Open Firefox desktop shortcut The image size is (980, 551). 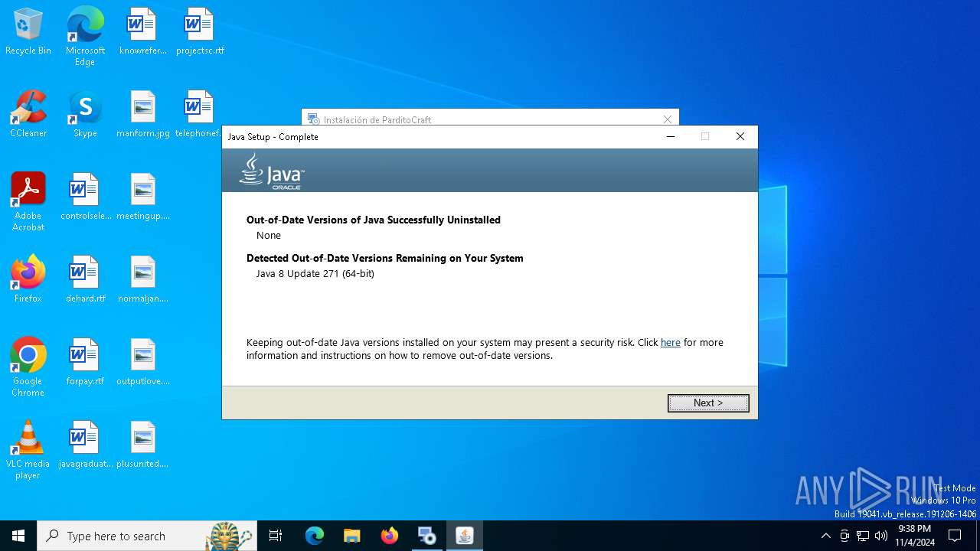coord(28,279)
